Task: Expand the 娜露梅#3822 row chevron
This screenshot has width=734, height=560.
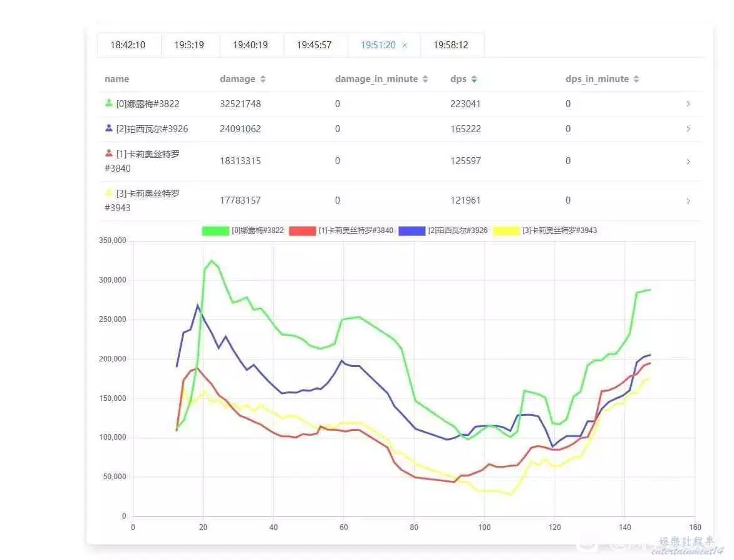Action: 688,104
